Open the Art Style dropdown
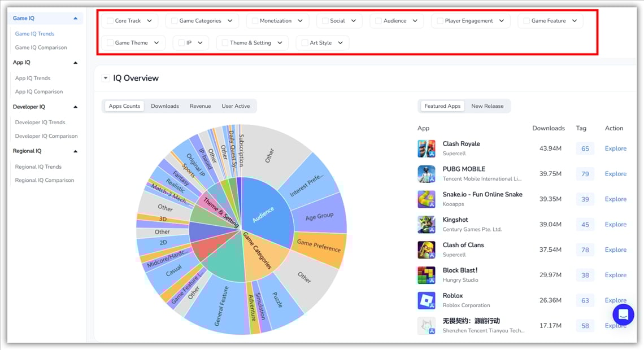Image resolution: width=644 pixels, height=350 pixels. click(340, 42)
